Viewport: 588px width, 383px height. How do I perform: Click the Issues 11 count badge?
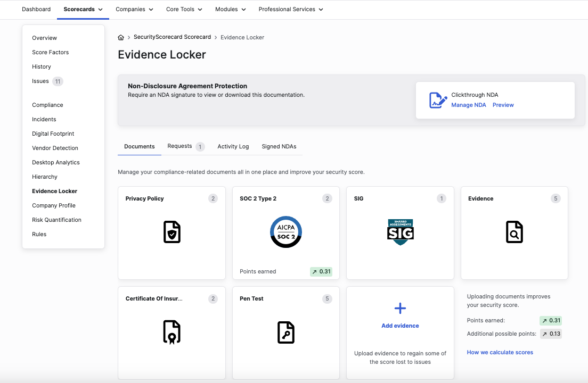(58, 81)
